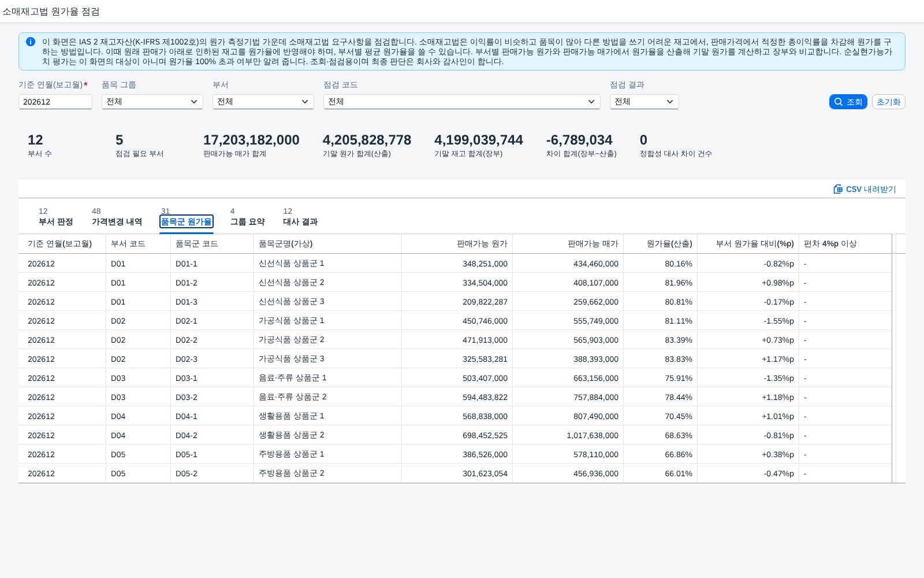The height and width of the screenshot is (578, 924).
Task: Click the 부서 원가율 대비(%p) column header
Action: click(x=748, y=244)
